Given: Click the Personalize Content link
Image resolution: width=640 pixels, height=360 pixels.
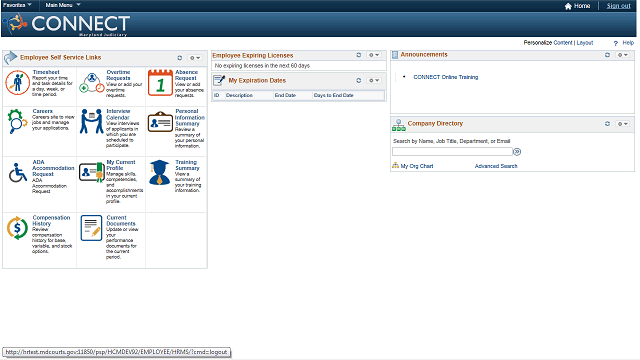Looking at the screenshot, I should (563, 43).
